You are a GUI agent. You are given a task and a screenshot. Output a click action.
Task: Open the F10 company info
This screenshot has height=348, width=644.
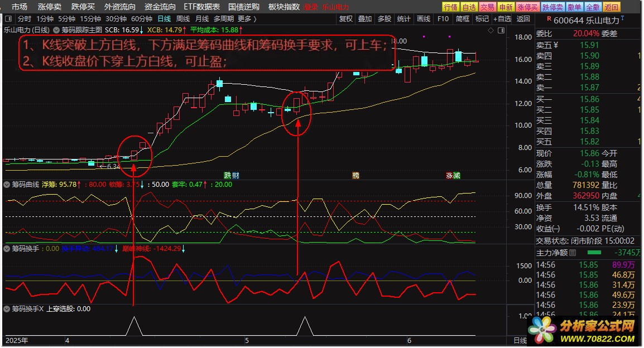(x=443, y=19)
